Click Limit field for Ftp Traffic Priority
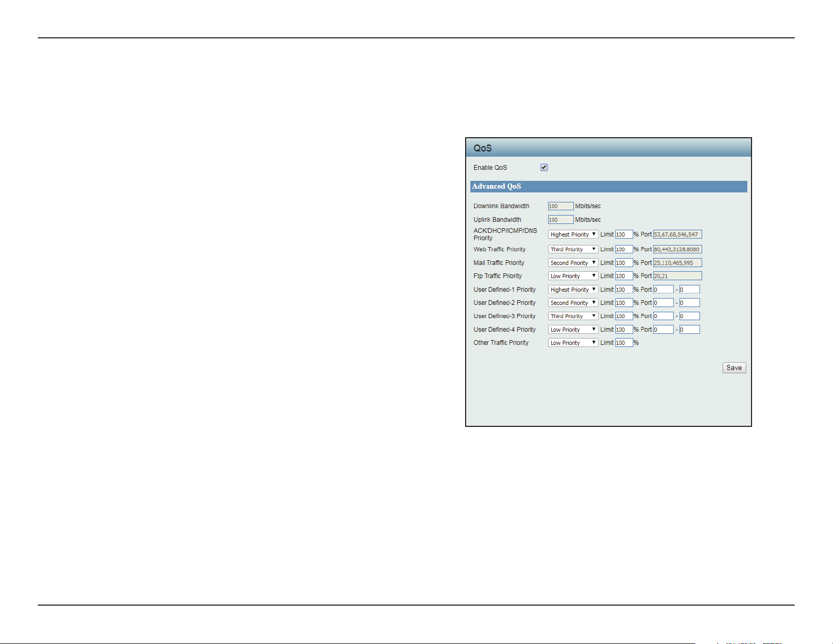 click(624, 276)
